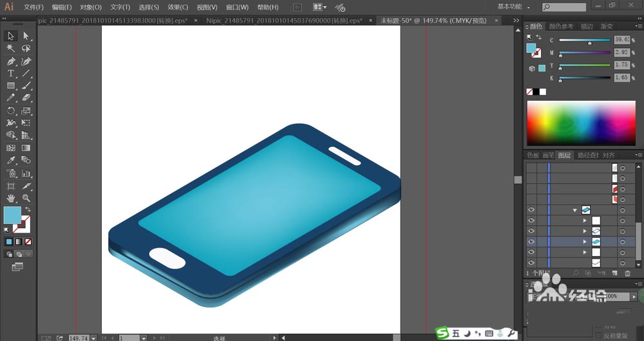The image size is (644, 341).
Task: Open zoom level dropdown next to 149.74
Action: [93, 338]
